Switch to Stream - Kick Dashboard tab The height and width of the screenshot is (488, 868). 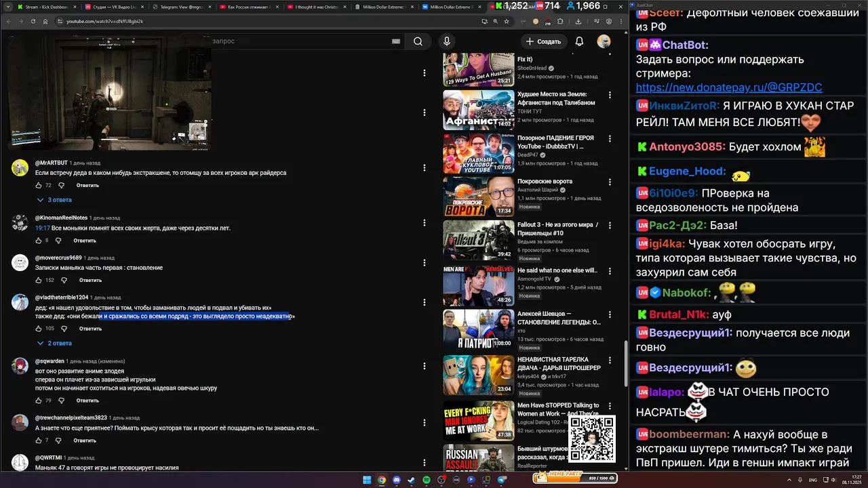tap(46, 7)
